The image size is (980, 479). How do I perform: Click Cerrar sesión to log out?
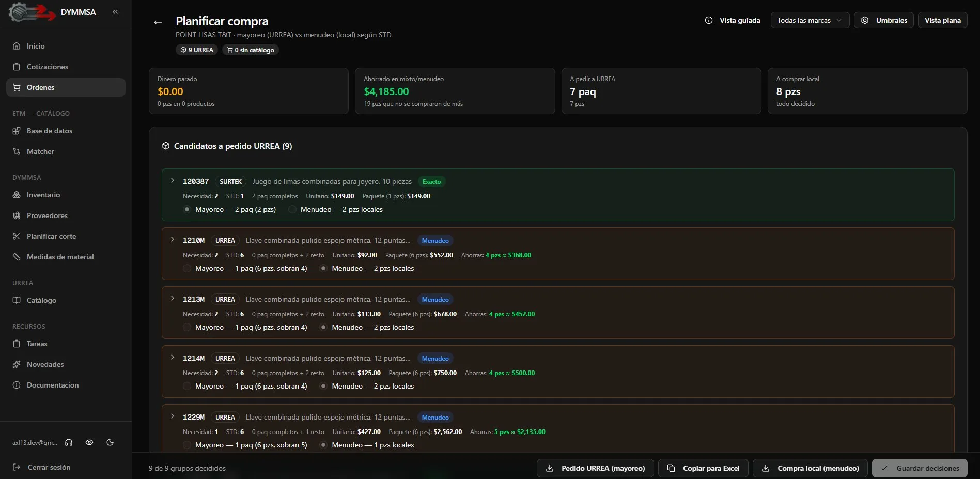pyautogui.click(x=42, y=467)
